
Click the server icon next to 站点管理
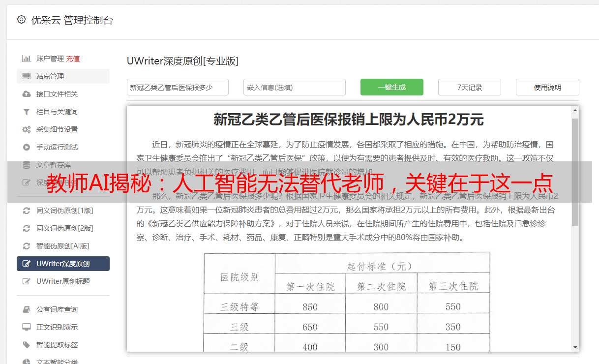pos(27,76)
